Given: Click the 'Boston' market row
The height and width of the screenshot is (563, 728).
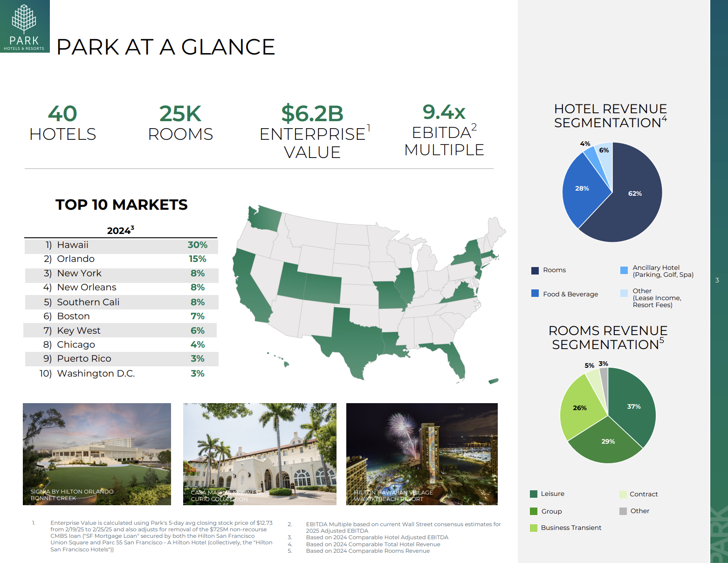Looking at the screenshot, I should click(x=121, y=316).
